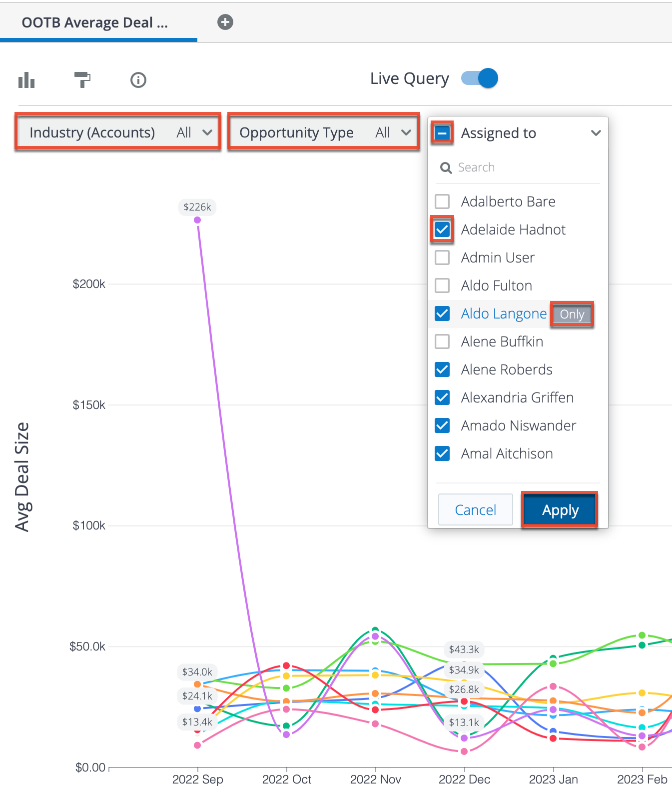Click the search magnifier icon

(446, 168)
